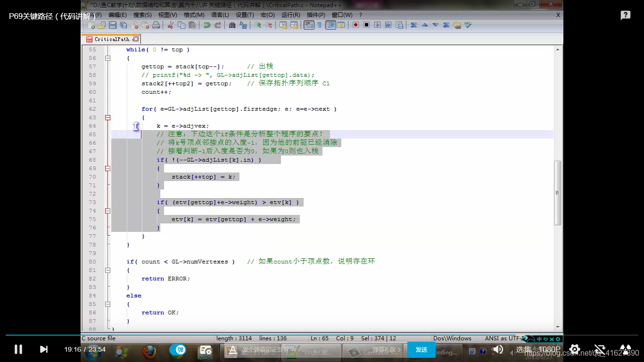Click the Close All documents icon
644x362 pixels.
point(145,25)
